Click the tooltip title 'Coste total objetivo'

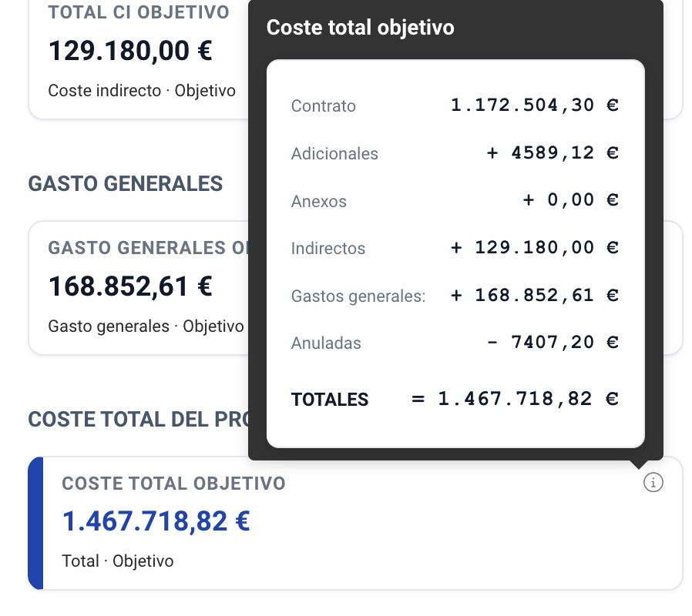tap(360, 28)
